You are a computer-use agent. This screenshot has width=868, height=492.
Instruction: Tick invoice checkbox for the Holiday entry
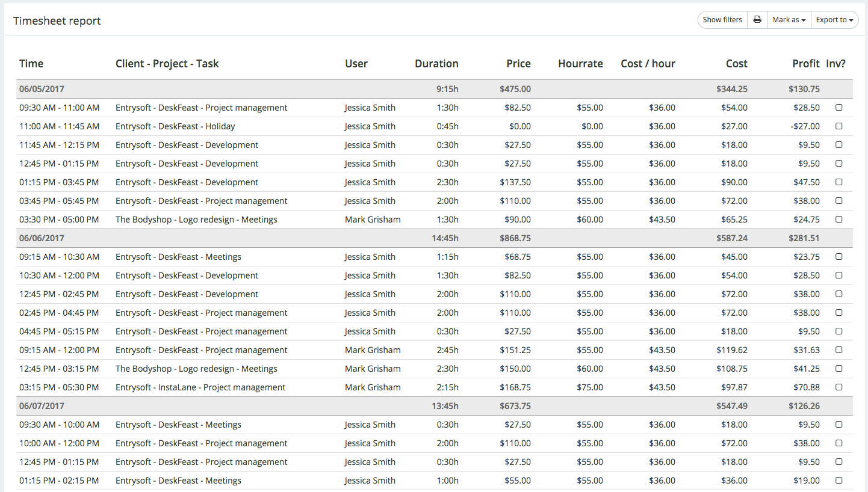pyautogui.click(x=839, y=126)
